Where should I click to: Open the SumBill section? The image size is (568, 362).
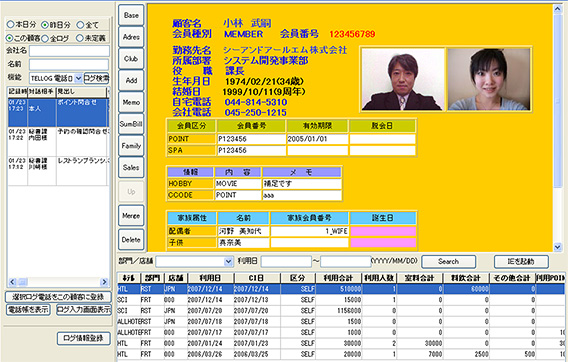[131, 124]
